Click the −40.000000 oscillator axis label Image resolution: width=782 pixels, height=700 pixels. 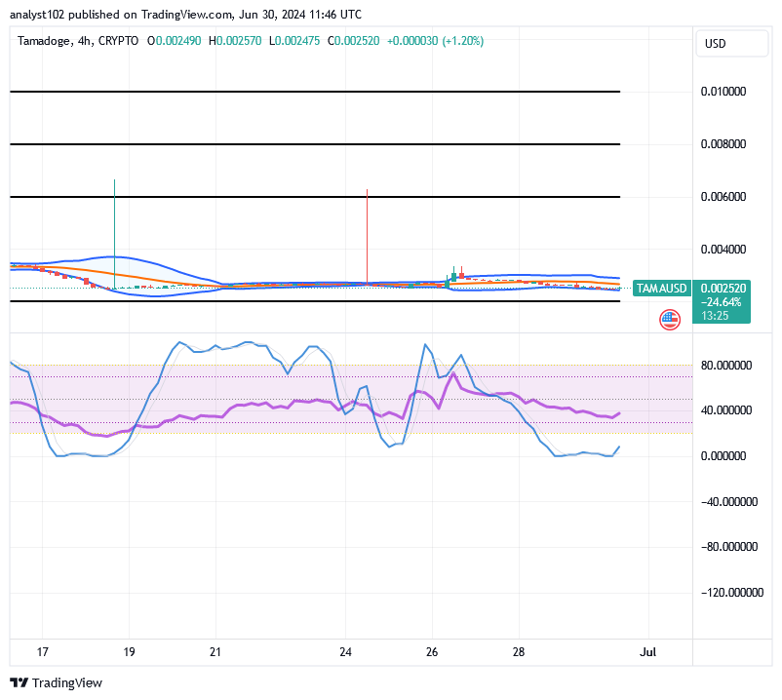tap(729, 501)
